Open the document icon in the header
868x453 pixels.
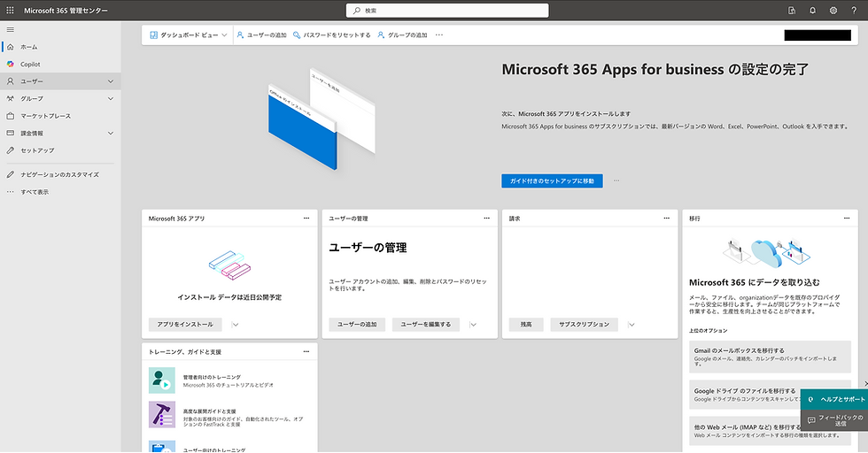792,11
